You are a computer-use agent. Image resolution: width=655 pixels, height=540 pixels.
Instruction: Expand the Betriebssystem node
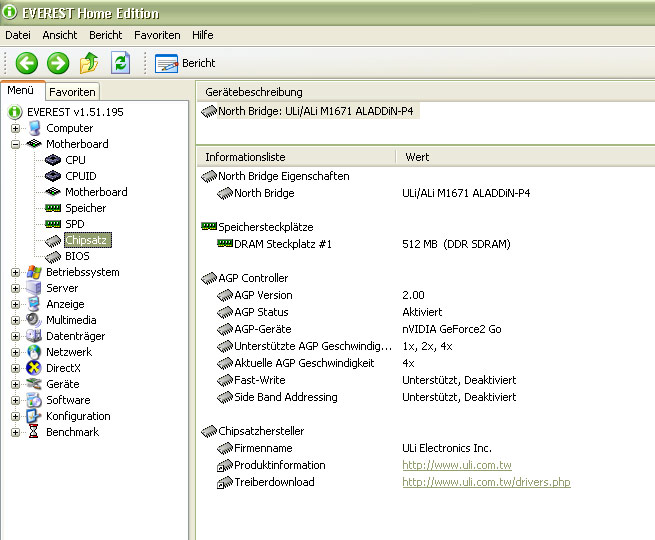click(15, 272)
